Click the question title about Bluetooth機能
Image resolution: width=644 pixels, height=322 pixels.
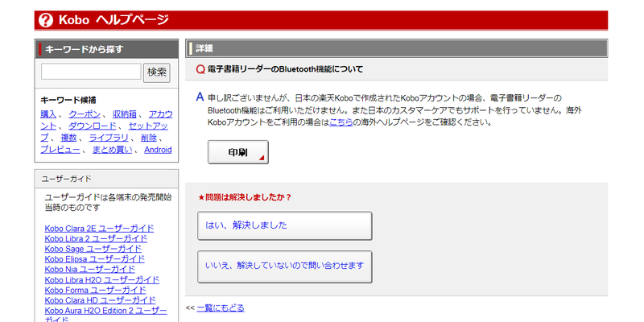[x=286, y=69]
